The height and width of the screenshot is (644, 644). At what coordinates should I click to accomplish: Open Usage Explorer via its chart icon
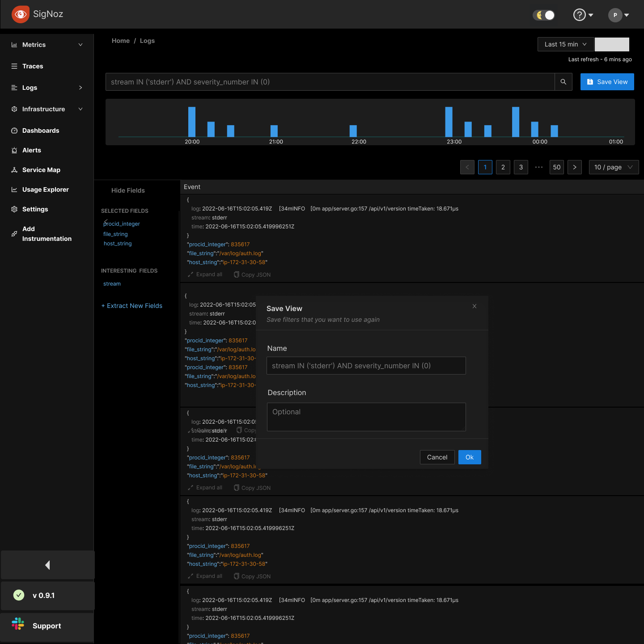14,189
